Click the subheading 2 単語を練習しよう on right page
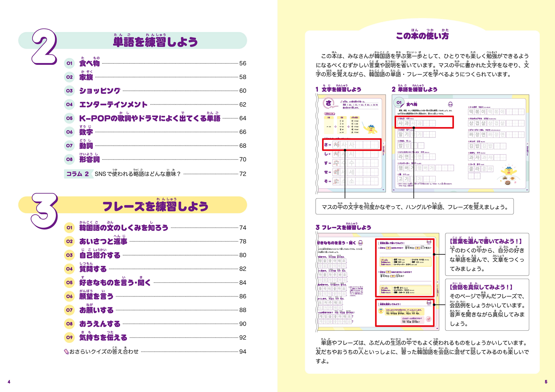This screenshot has height=392, width=555. pos(414,89)
